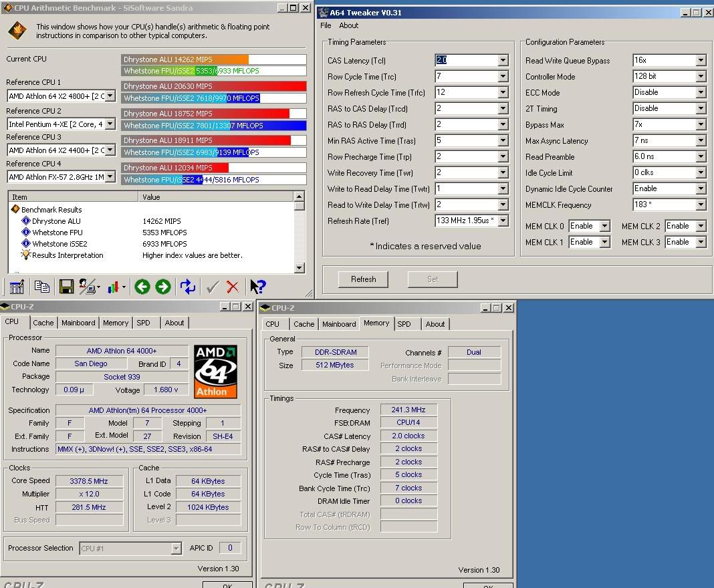Click the checkmark icon in Sandra toolbar
The width and height of the screenshot is (714, 588).
(213, 287)
